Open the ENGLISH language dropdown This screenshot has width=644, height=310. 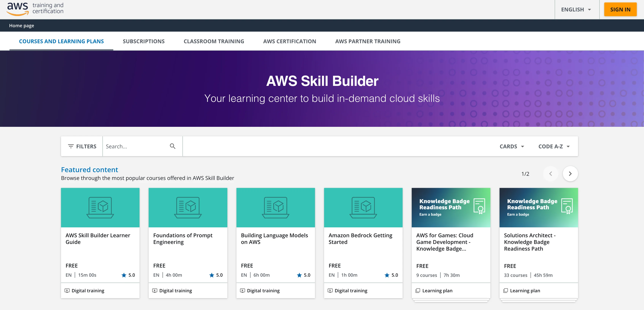[576, 9]
